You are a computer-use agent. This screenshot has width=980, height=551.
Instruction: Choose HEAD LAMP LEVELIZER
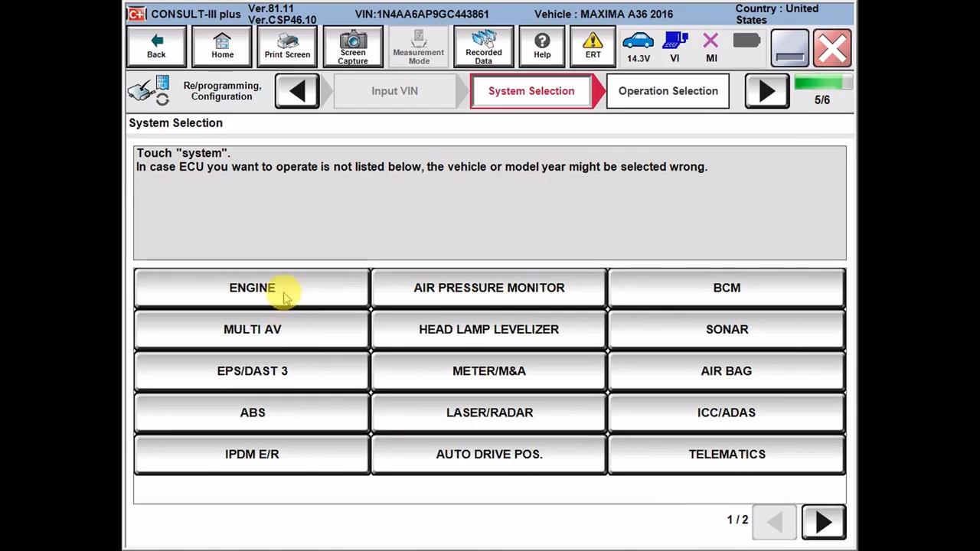click(489, 330)
